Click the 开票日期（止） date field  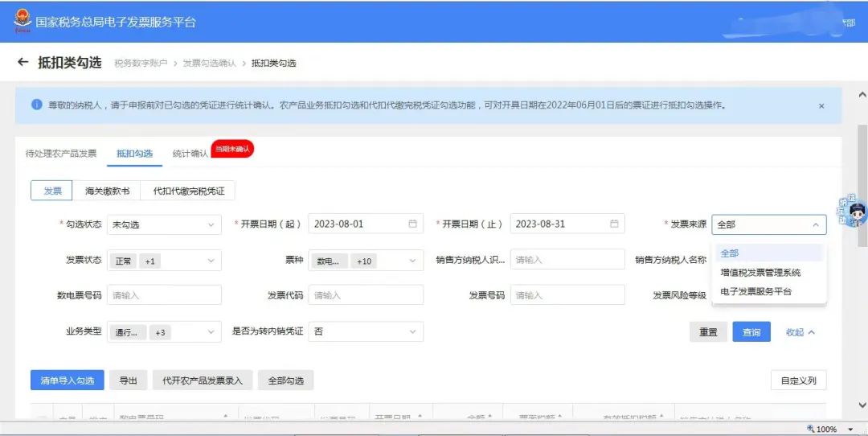[x=567, y=224]
